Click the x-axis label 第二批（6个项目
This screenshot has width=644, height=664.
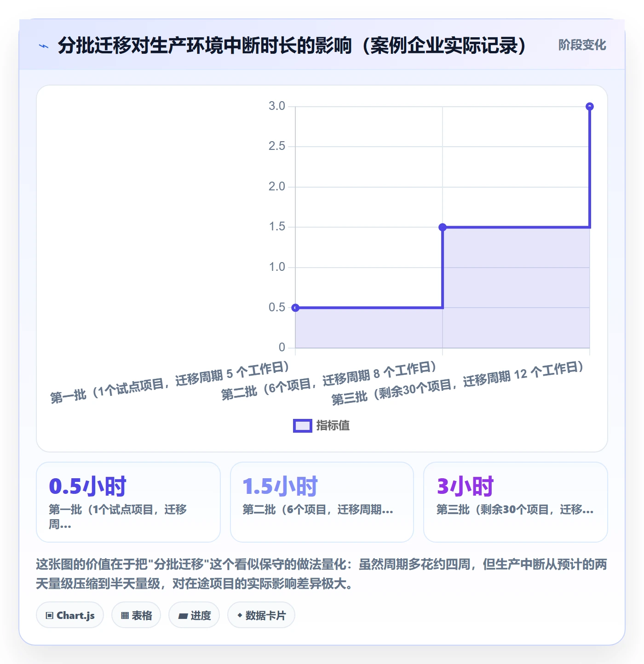pos(328,381)
